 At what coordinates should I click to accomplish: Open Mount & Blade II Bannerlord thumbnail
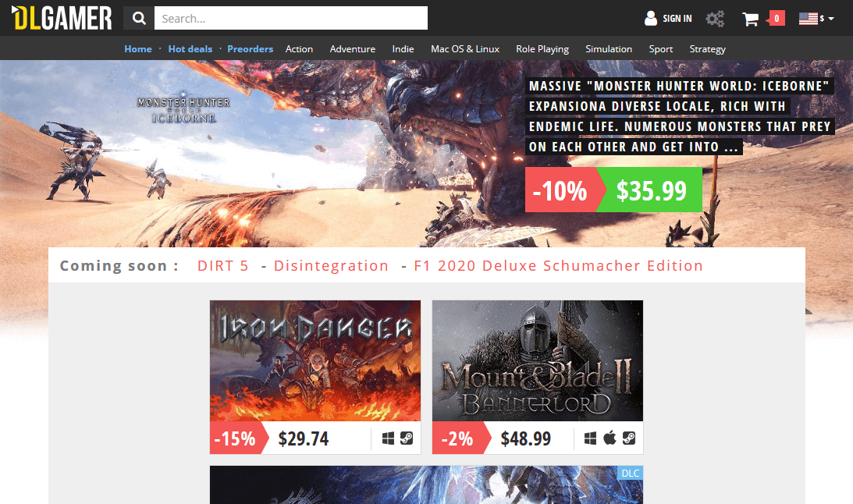(x=538, y=360)
